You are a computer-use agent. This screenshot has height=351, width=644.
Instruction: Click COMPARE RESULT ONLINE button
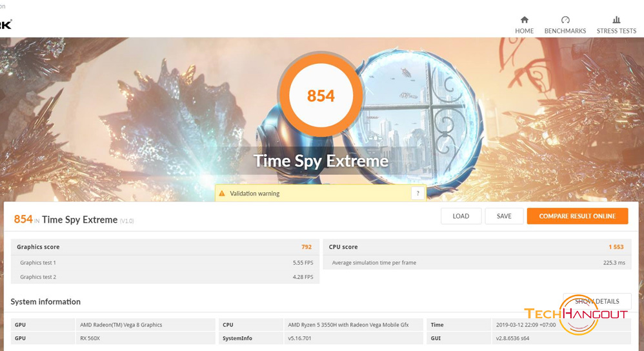578,216
